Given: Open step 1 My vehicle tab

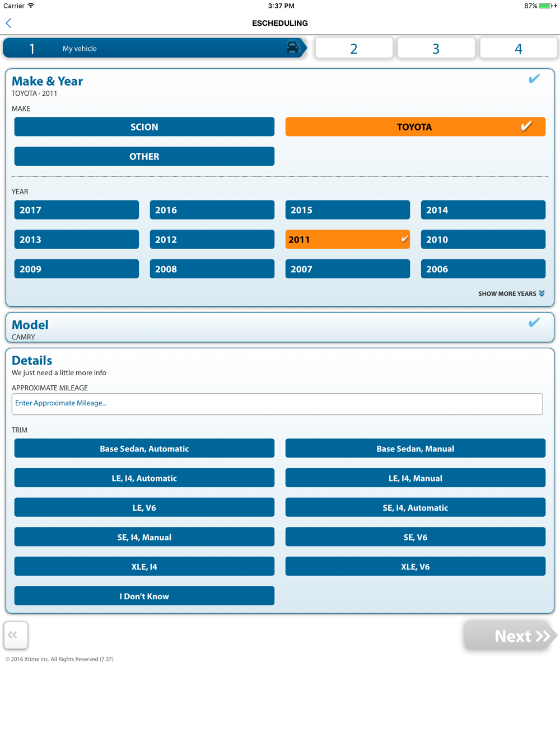Looking at the screenshot, I should tap(155, 48).
